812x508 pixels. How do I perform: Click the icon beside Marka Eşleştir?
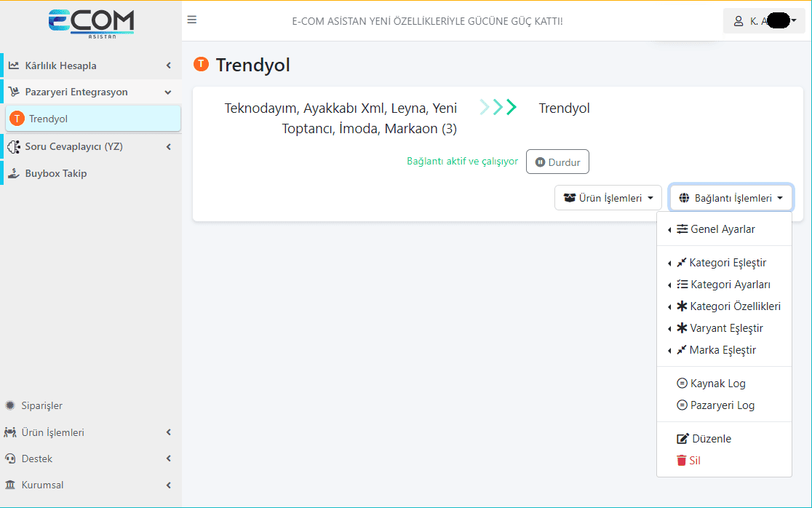[x=682, y=350]
